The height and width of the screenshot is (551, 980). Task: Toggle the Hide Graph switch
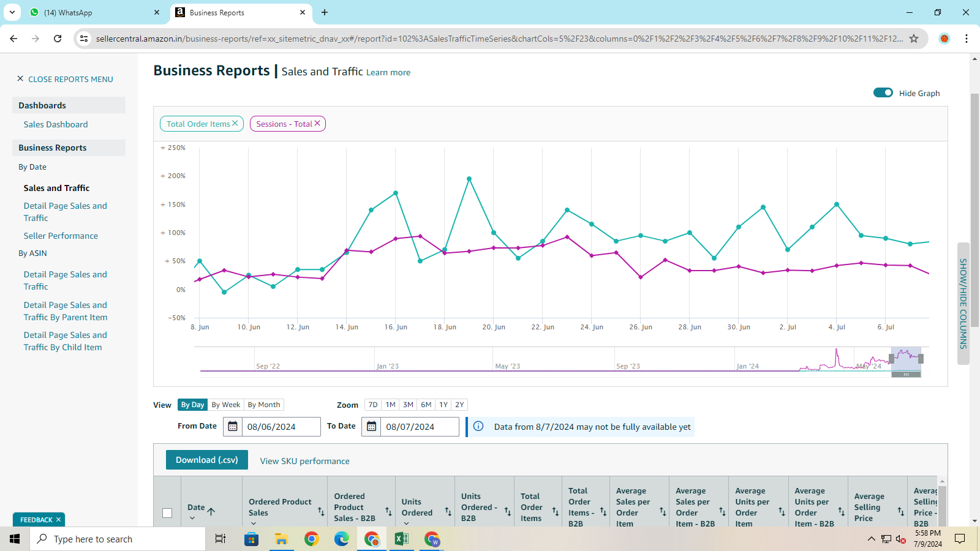[883, 93]
